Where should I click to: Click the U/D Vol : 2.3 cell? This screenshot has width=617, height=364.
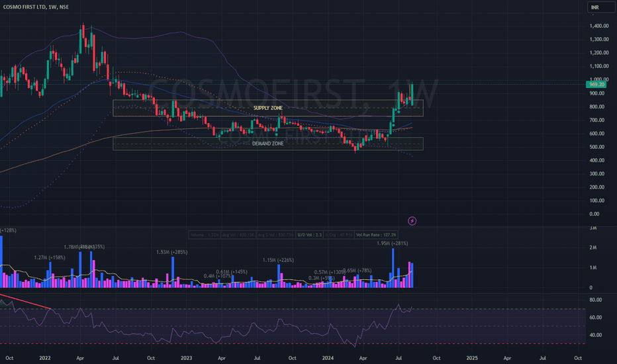point(310,235)
